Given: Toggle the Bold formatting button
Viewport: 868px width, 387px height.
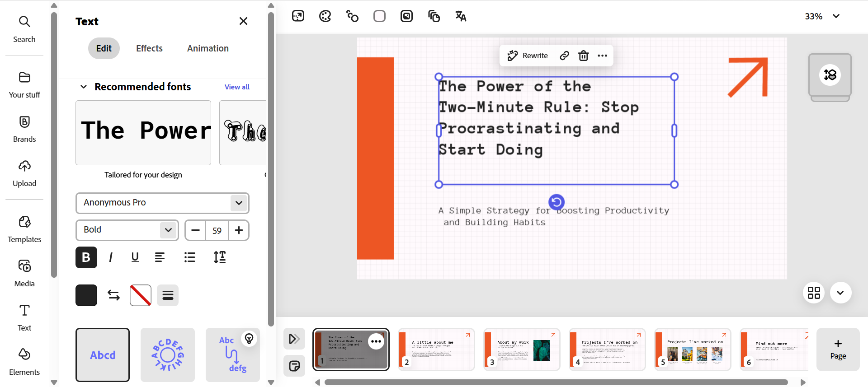Looking at the screenshot, I should tap(86, 257).
